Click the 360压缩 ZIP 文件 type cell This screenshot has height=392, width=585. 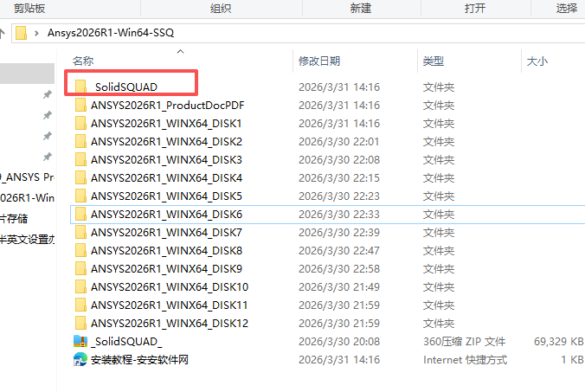(464, 342)
